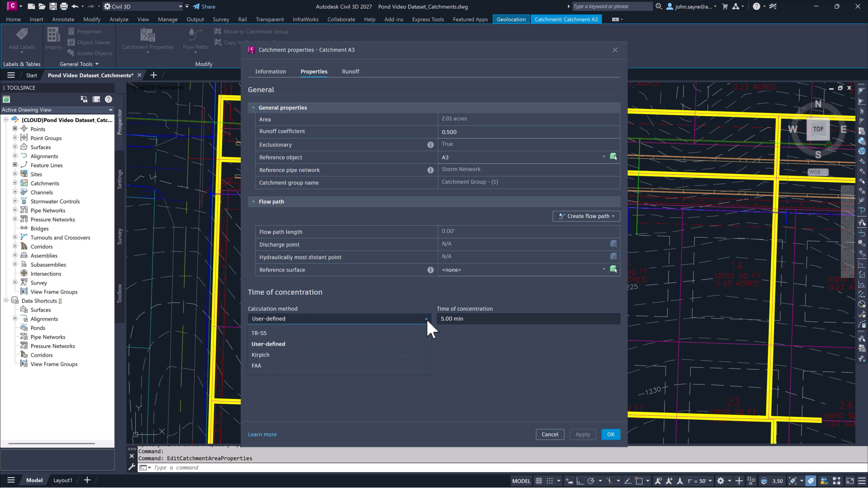
Task: Toggle ortho mode in status bar
Action: click(x=580, y=481)
